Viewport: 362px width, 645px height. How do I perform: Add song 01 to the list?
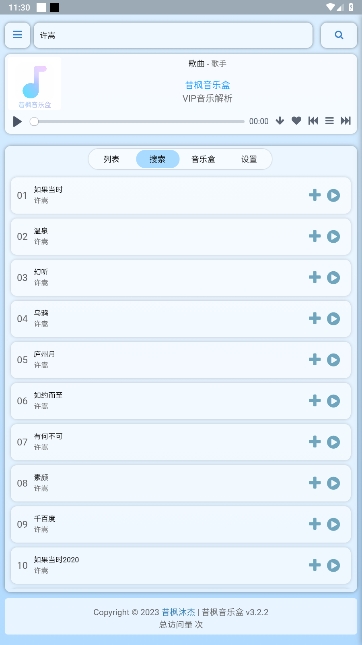(315, 195)
